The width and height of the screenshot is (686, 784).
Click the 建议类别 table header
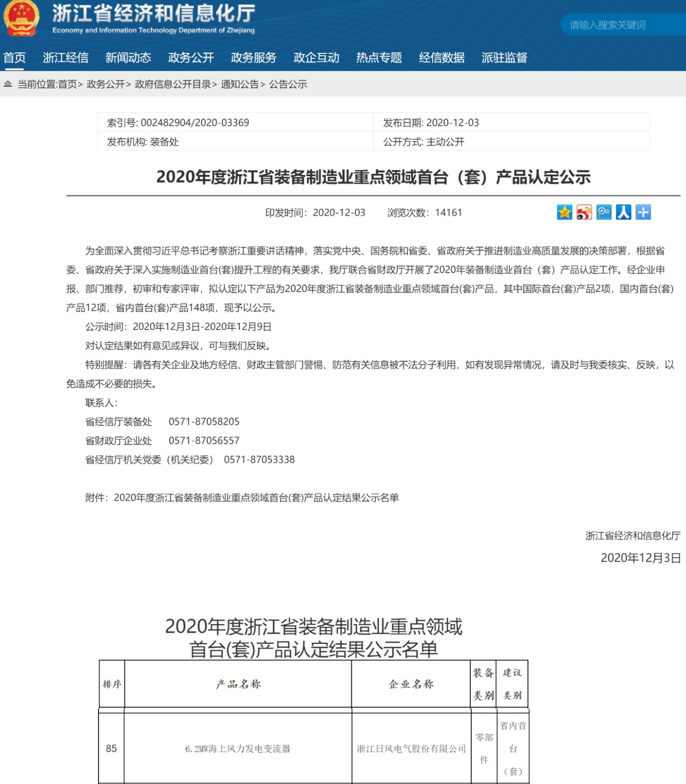point(513,684)
